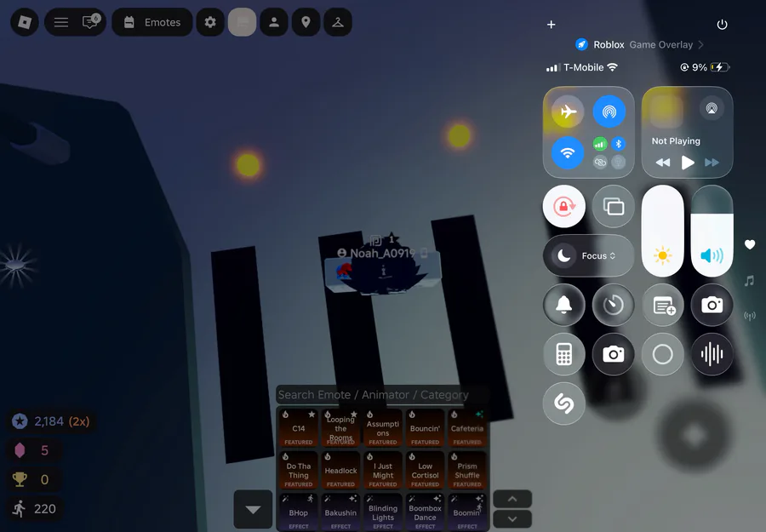Screen dimensions: 766x532
Task: Play media in Not Playing widget
Action: [x=688, y=163]
